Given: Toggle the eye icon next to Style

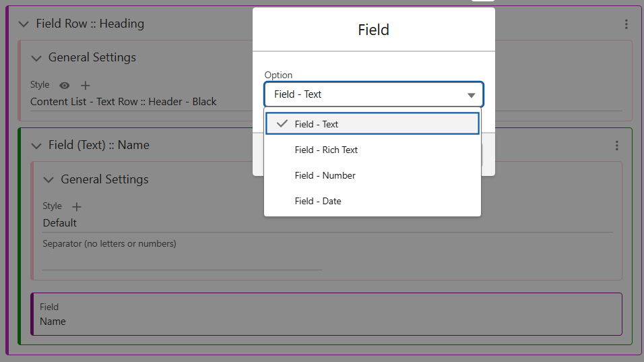Looking at the screenshot, I should pyautogui.click(x=65, y=86).
